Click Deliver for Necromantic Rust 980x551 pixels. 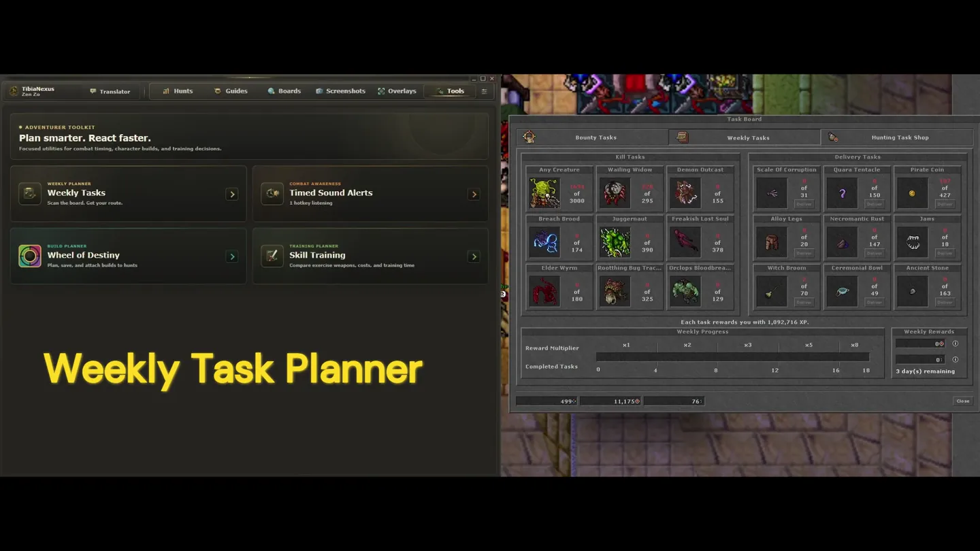tap(875, 253)
